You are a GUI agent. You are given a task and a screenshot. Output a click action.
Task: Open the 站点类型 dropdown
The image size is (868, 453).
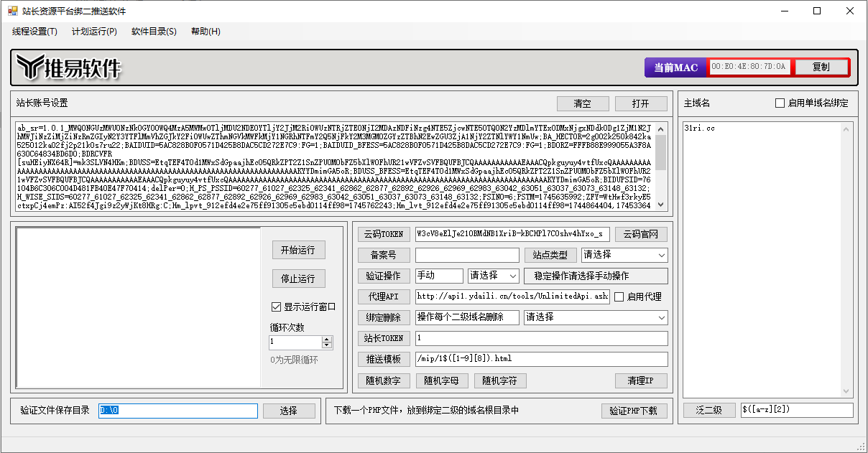624,255
